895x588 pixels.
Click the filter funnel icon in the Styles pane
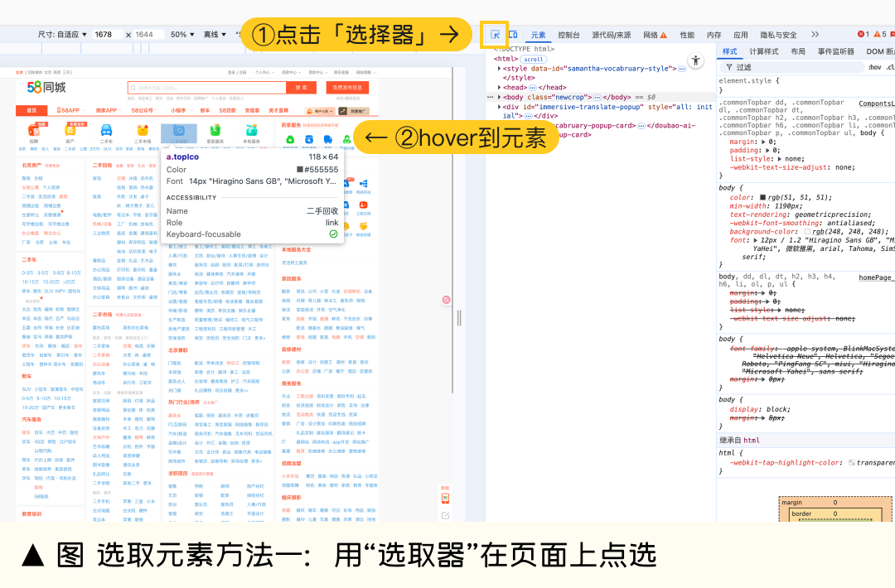coord(728,67)
